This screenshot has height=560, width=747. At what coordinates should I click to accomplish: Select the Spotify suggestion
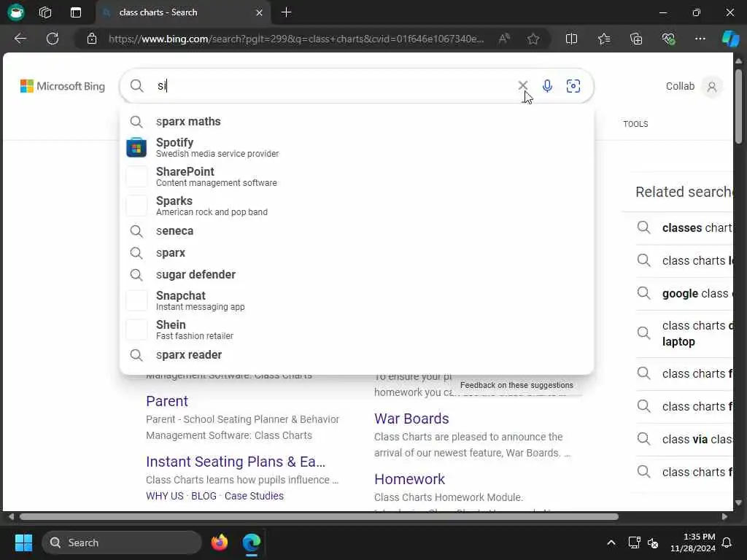click(356, 147)
